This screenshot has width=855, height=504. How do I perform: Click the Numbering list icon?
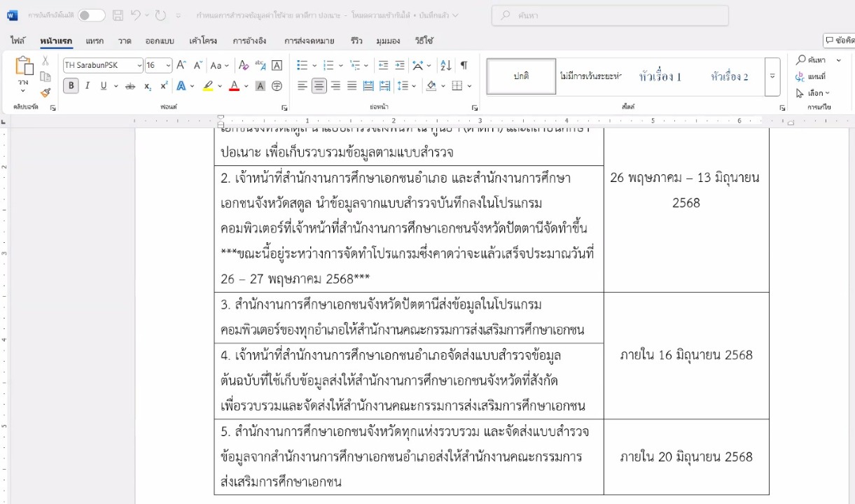(328, 65)
